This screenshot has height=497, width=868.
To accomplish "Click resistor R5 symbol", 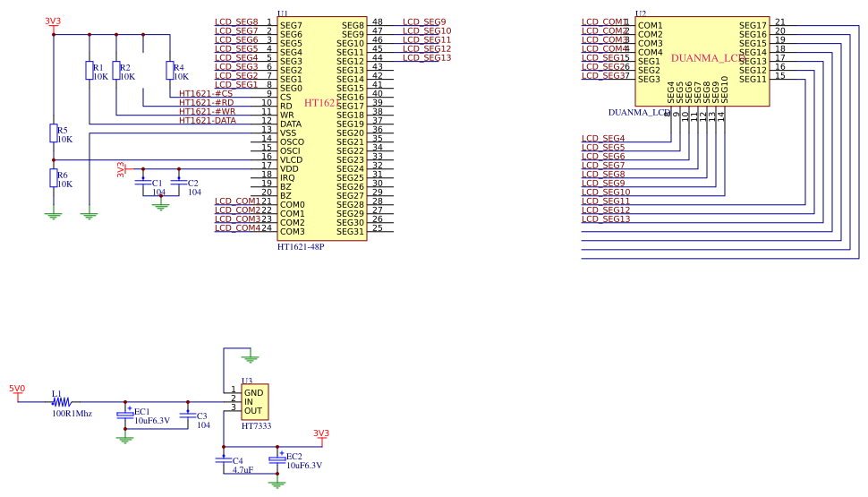I will pos(54,133).
